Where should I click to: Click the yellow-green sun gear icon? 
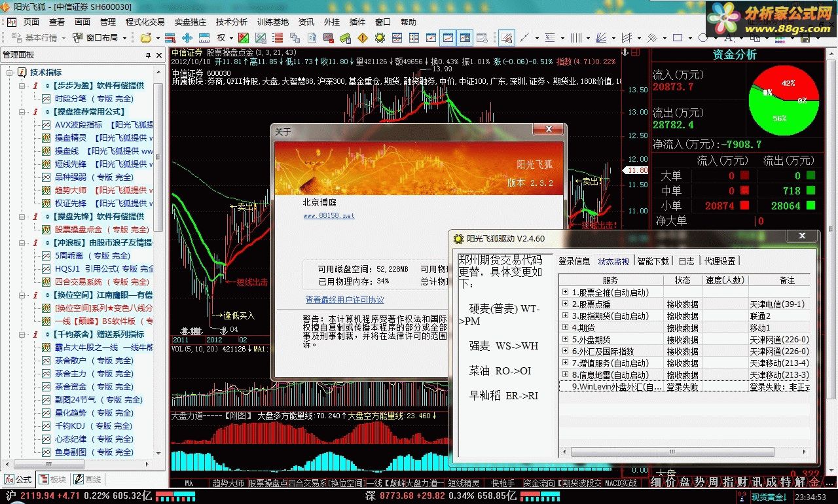(x=380, y=38)
